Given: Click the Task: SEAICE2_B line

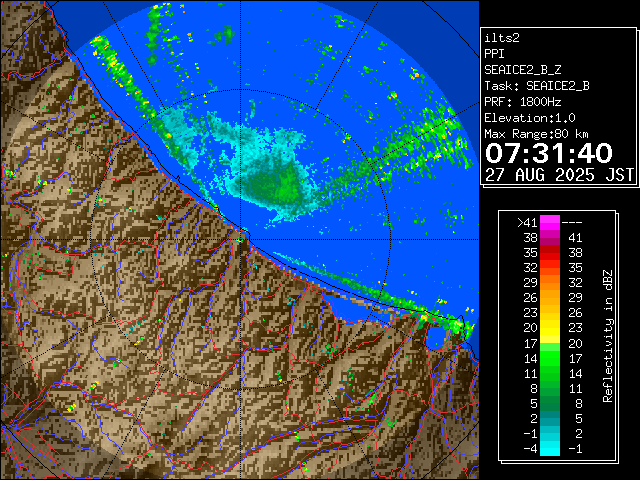Looking at the screenshot, I should point(537,85).
